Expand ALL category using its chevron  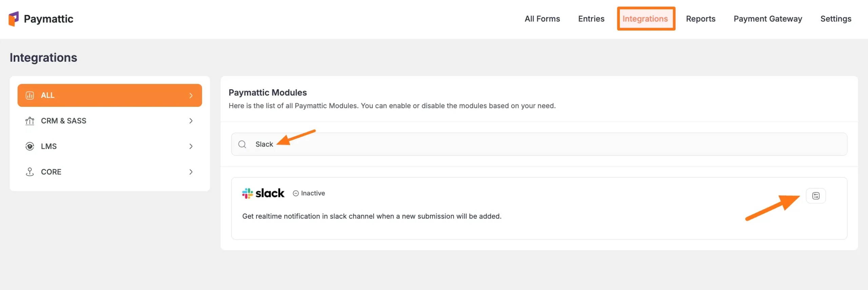click(191, 96)
